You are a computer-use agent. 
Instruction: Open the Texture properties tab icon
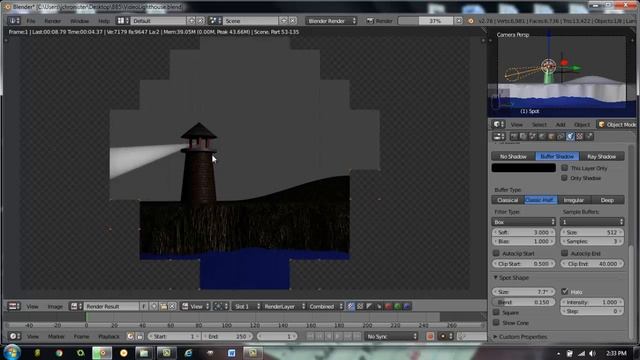(x=580, y=137)
